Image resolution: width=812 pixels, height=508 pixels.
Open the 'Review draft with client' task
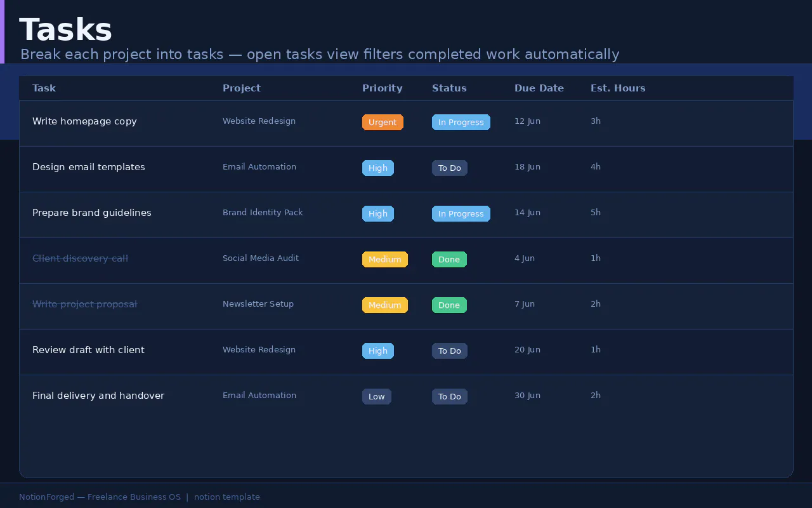88,350
